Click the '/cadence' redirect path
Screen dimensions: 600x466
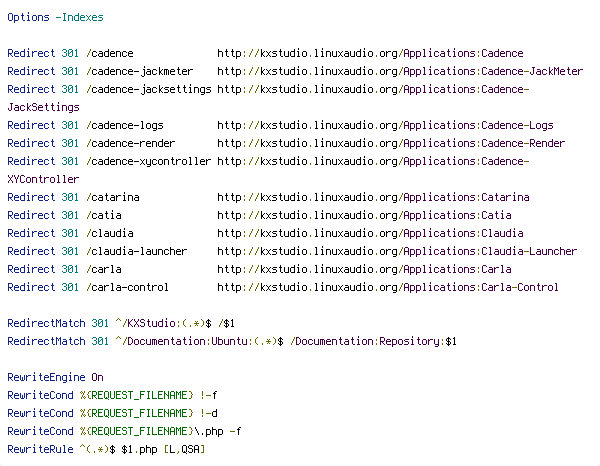[x=110, y=53]
